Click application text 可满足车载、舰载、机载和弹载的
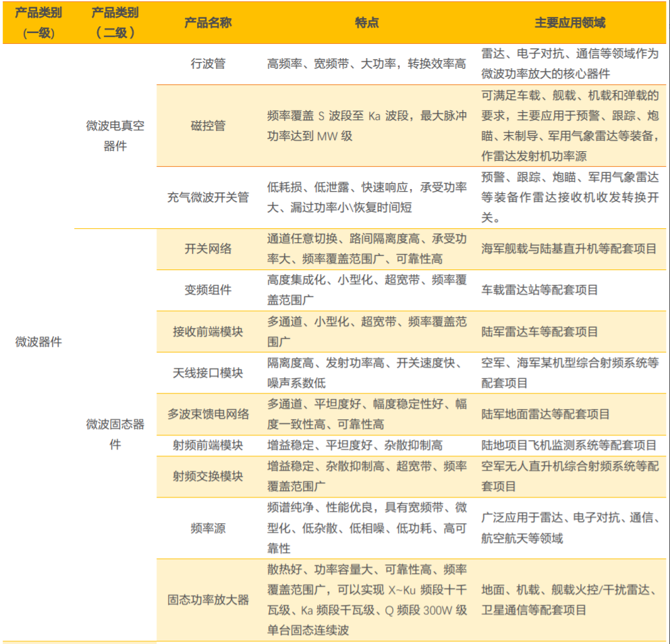The height and width of the screenshot is (644, 670). [x=570, y=95]
